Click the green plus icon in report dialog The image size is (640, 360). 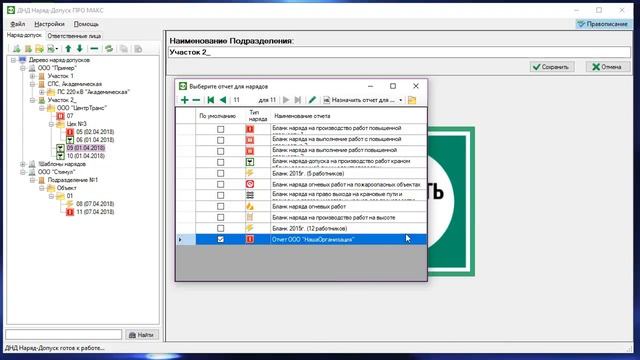[x=184, y=100]
